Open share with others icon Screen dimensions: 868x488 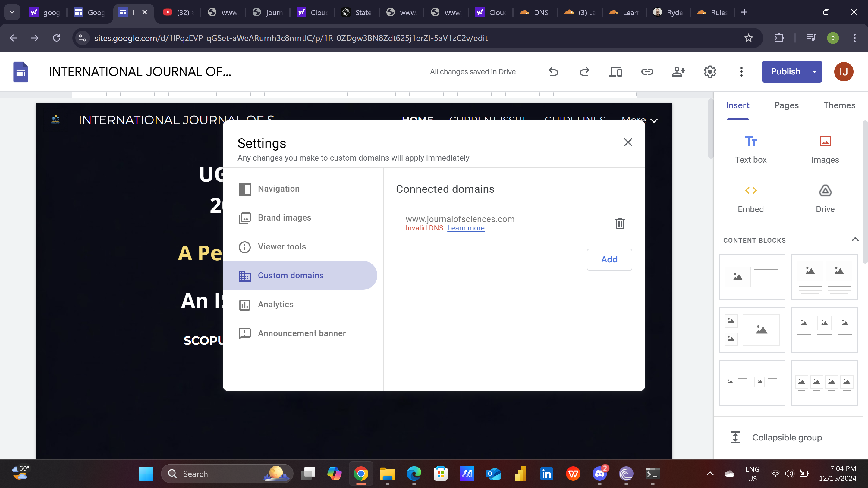click(678, 72)
